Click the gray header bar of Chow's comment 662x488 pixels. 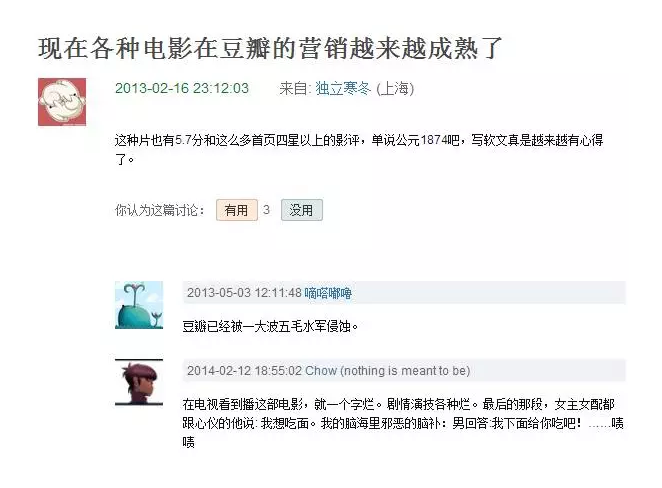pos(404,371)
